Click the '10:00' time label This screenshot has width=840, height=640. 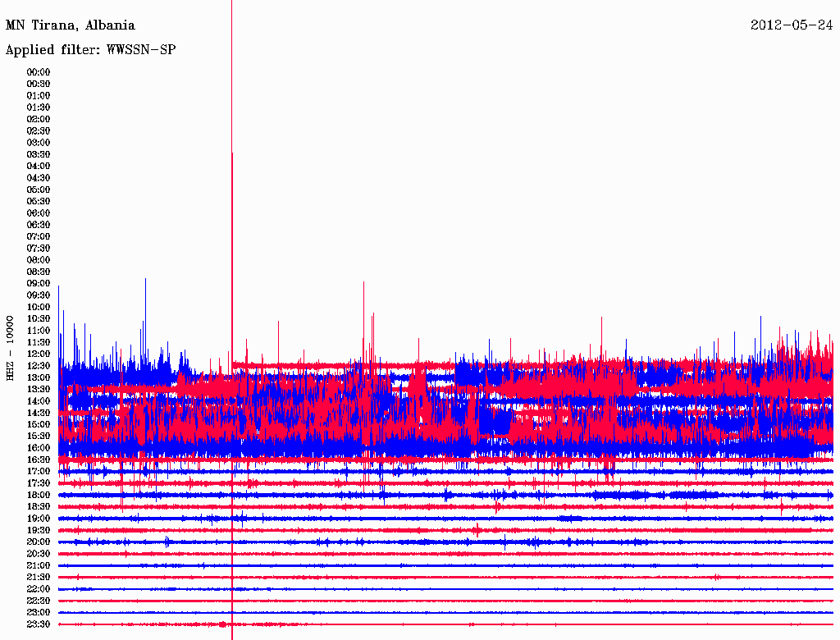(x=39, y=307)
